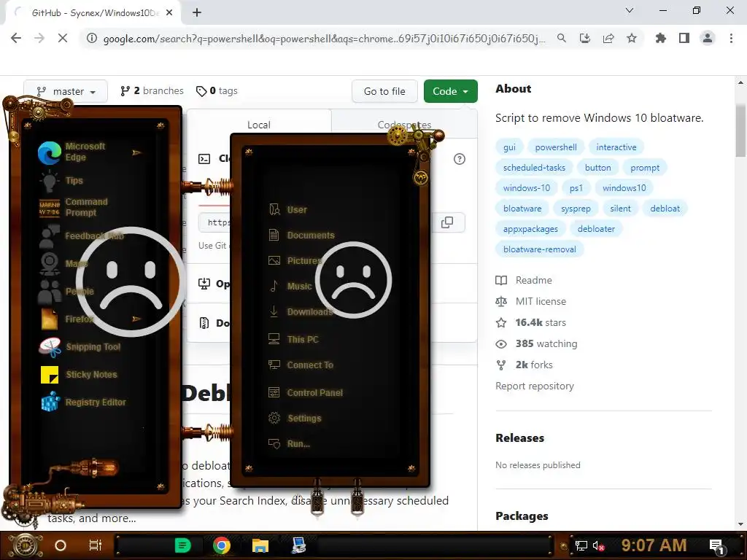Open Chrome extensions puzzle icon

pyautogui.click(x=660, y=38)
